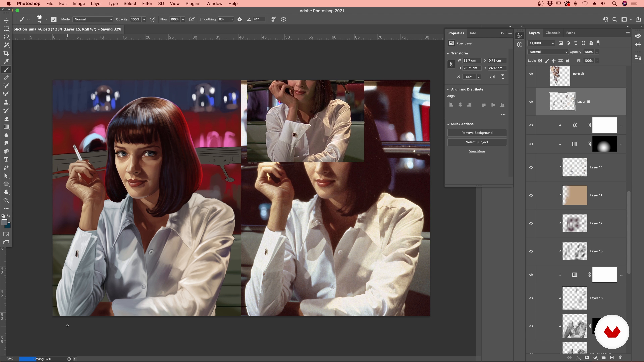Open the Filter menu
This screenshot has height=362, width=644.
[x=147, y=4]
